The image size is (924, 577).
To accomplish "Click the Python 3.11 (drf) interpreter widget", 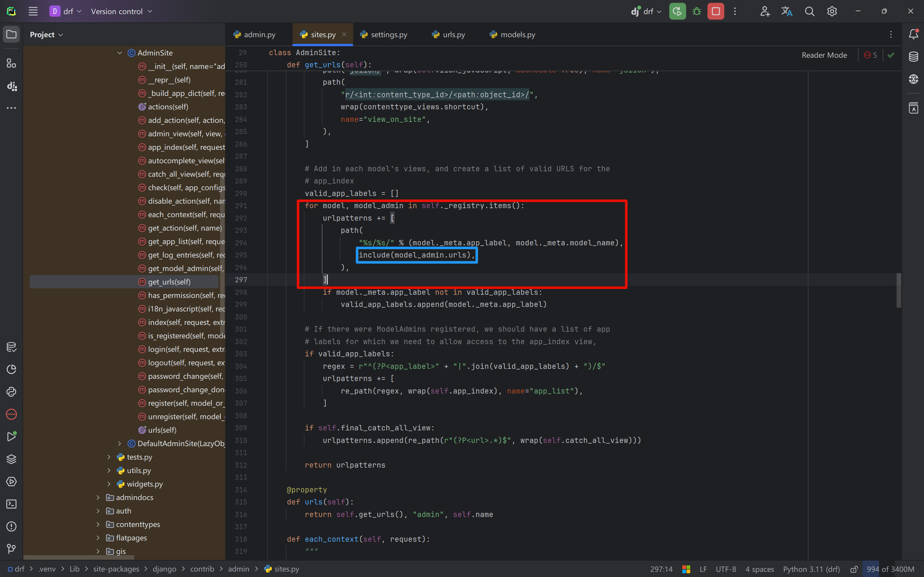I will click(x=811, y=569).
